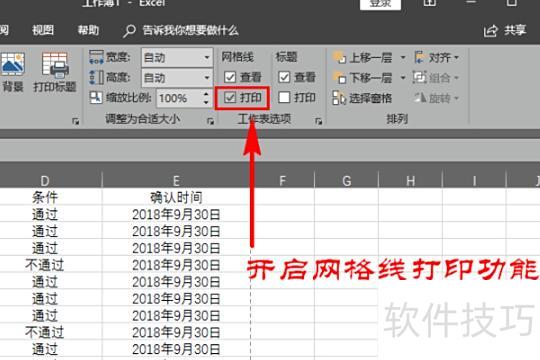This screenshot has height=360, width=540.
Task: Toggle Gridlines View (查看) checkbox
Action: 230,77
